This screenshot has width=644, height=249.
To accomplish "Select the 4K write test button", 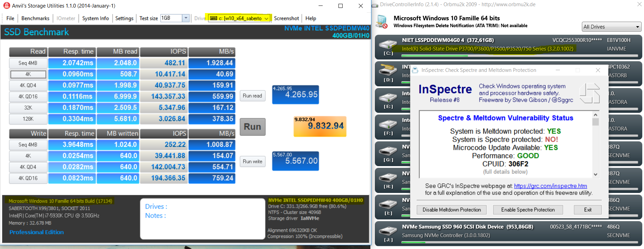I will pos(28,156).
